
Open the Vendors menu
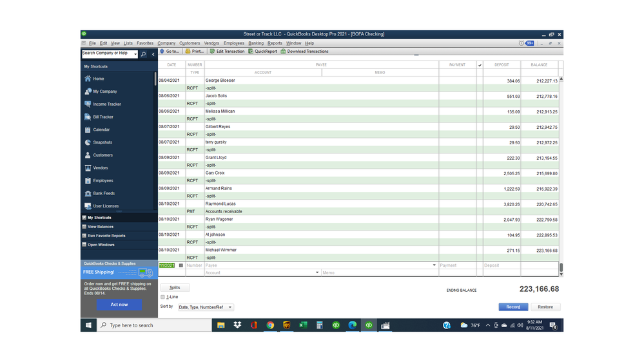(211, 43)
